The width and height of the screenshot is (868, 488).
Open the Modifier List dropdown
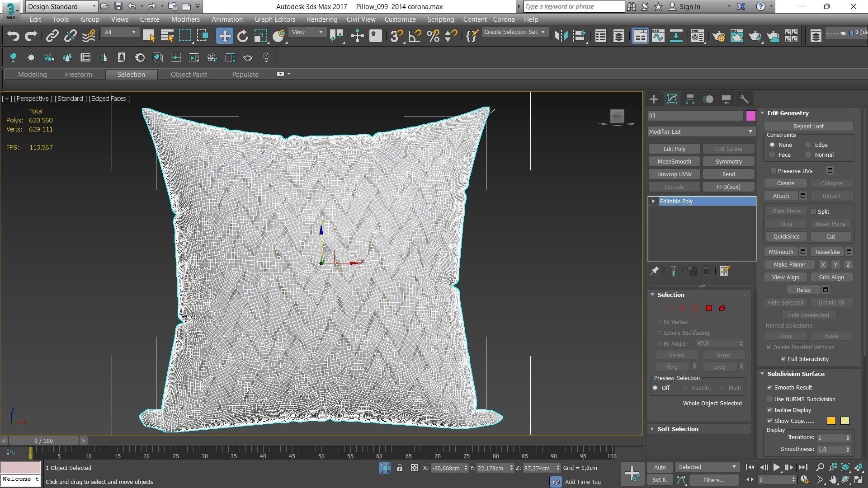[x=701, y=131]
